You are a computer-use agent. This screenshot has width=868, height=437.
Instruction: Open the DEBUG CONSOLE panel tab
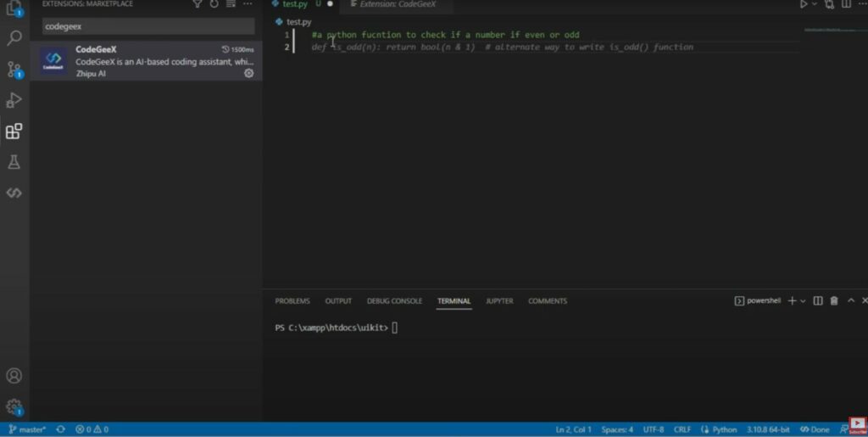coord(394,301)
